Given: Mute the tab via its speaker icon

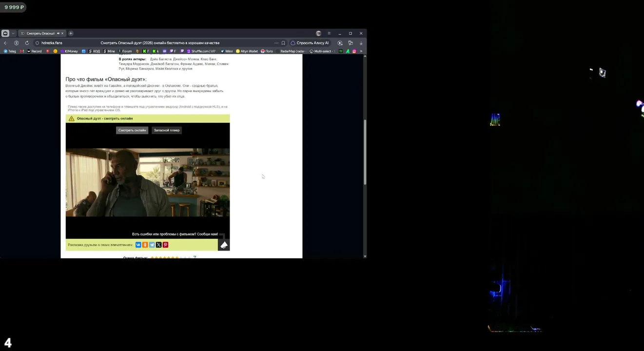Looking at the screenshot, I should click(x=58, y=33).
